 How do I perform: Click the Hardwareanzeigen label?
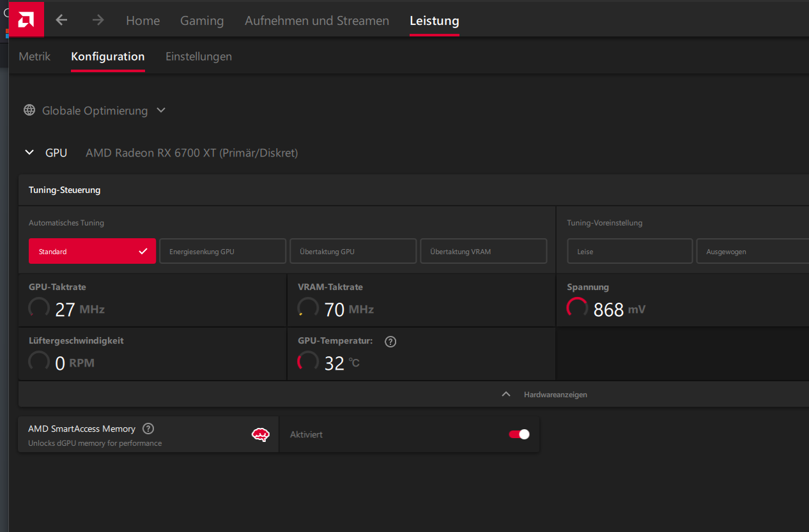click(555, 395)
